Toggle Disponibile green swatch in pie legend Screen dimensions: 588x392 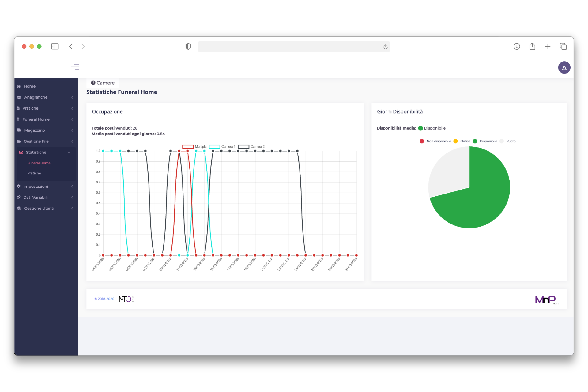[475, 141]
